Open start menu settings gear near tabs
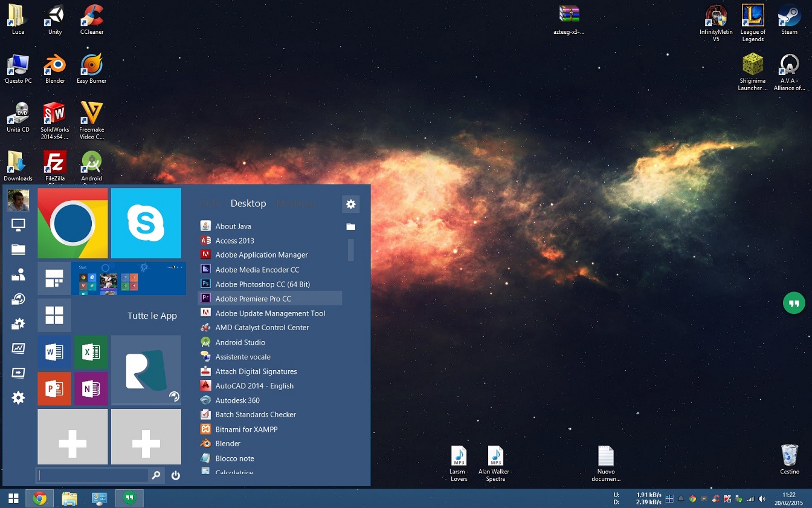Viewport: 812px width, 508px height. pyautogui.click(x=350, y=204)
